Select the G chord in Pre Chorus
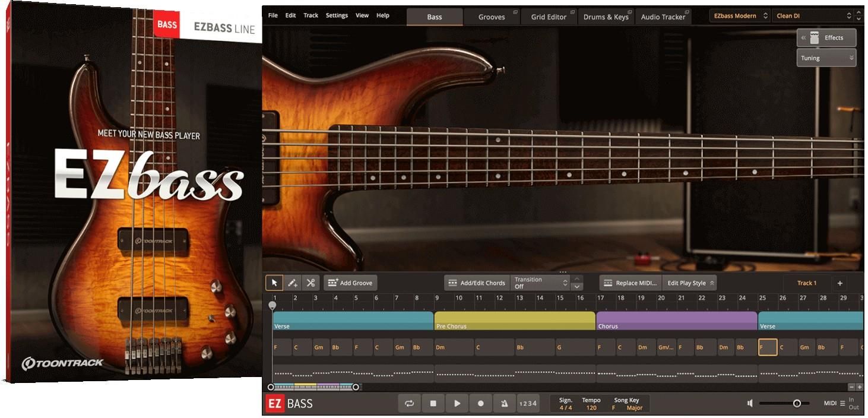Image resolution: width=868 pixels, height=418 pixels. pyautogui.click(x=575, y=347)
